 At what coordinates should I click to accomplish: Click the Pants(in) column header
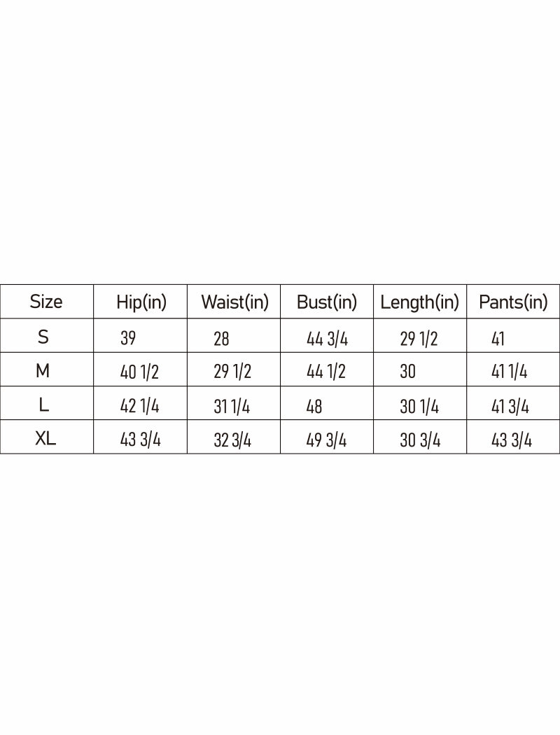click(513, 302)
